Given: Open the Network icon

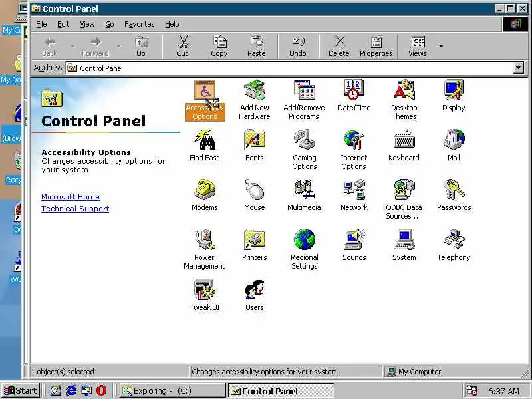Looking at the screenshot, I should coord(354,196).
